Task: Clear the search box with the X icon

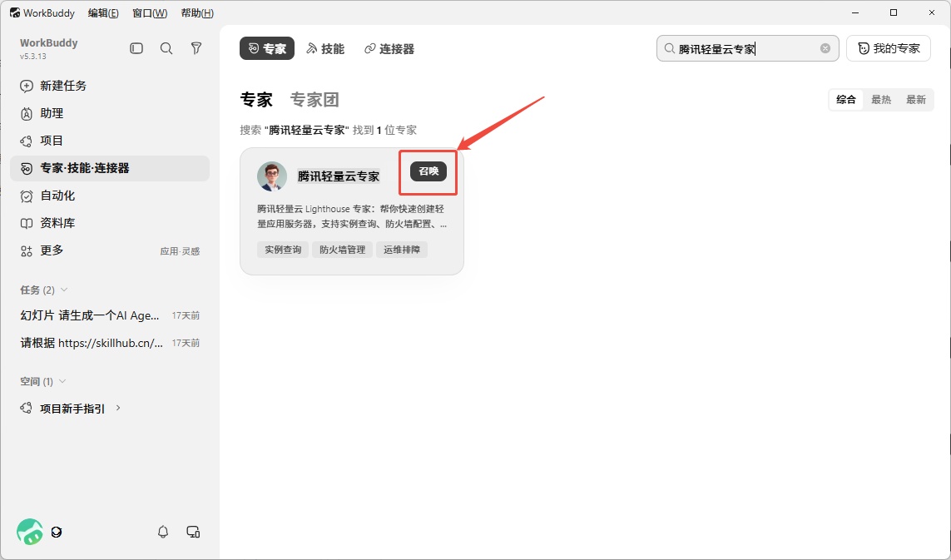Action: coord(825,48)
